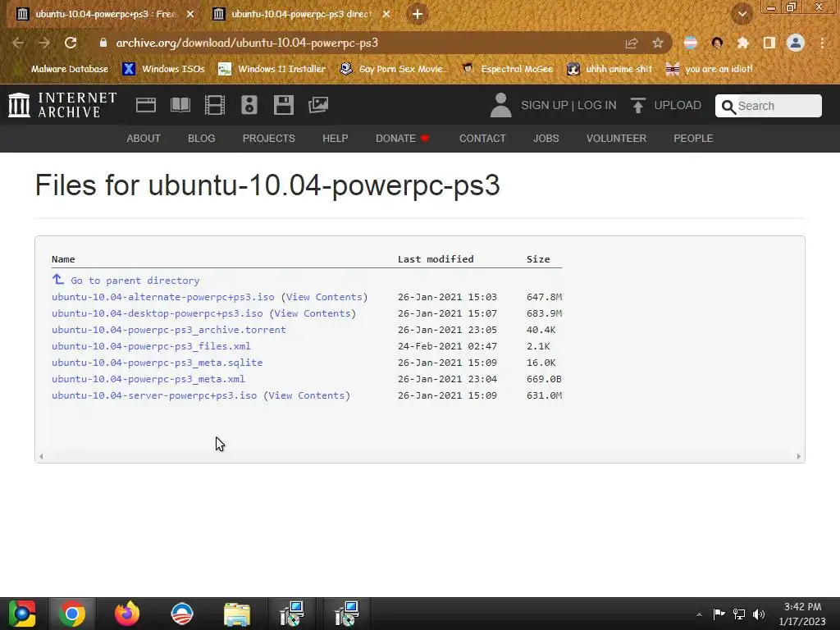The width and height of the screenshot is (840, 630).
Task: Open the Internet Archive web icon
Action: pyautogui.click(x=146, y=105)
